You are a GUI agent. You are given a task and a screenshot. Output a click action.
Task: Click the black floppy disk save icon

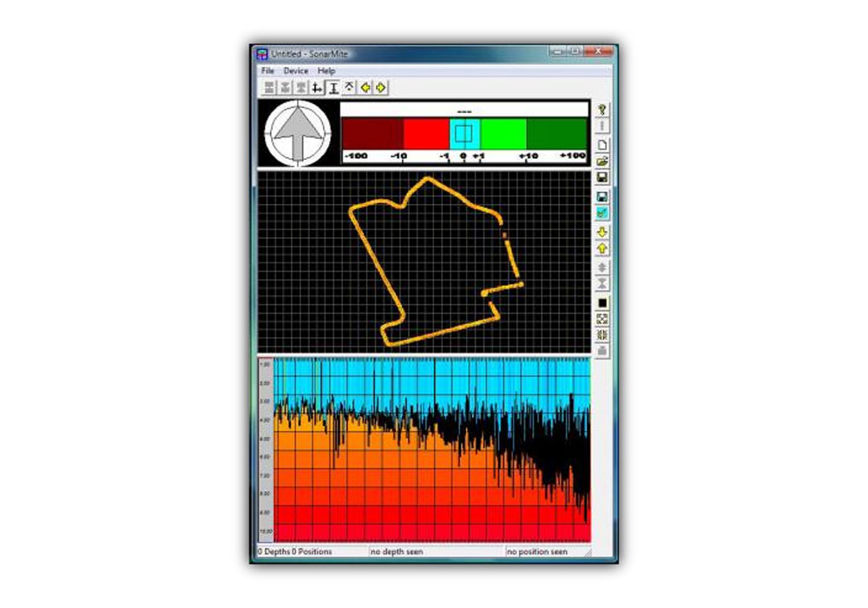coord(602,177)
